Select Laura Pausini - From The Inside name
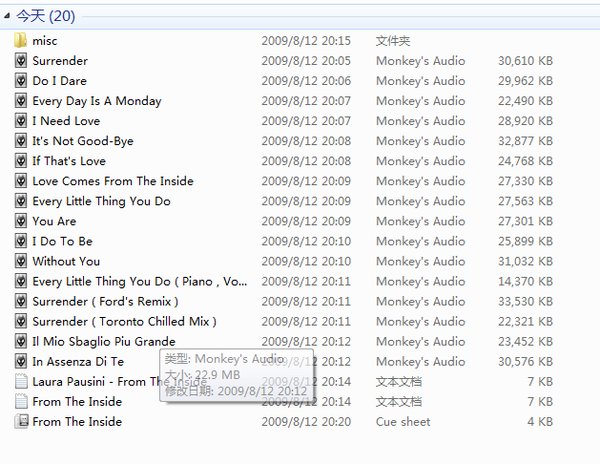 [x=119, y=382]
